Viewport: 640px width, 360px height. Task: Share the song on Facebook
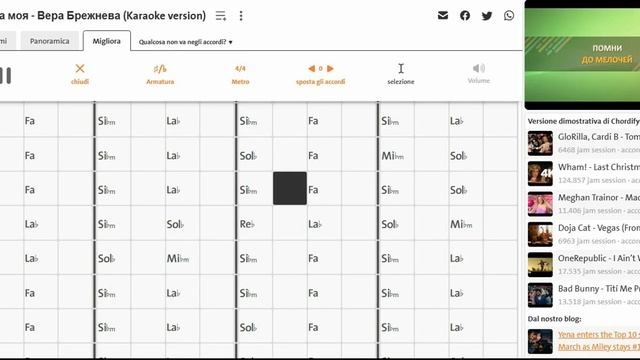click(465, 16)
